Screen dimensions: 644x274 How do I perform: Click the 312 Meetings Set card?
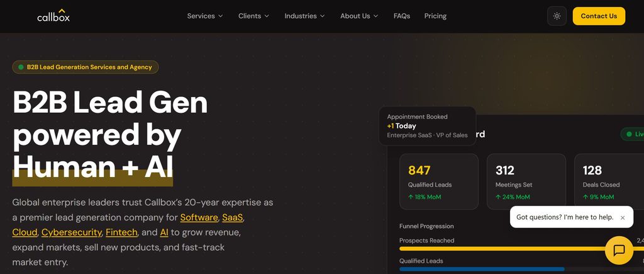click(x=526, y=181)
